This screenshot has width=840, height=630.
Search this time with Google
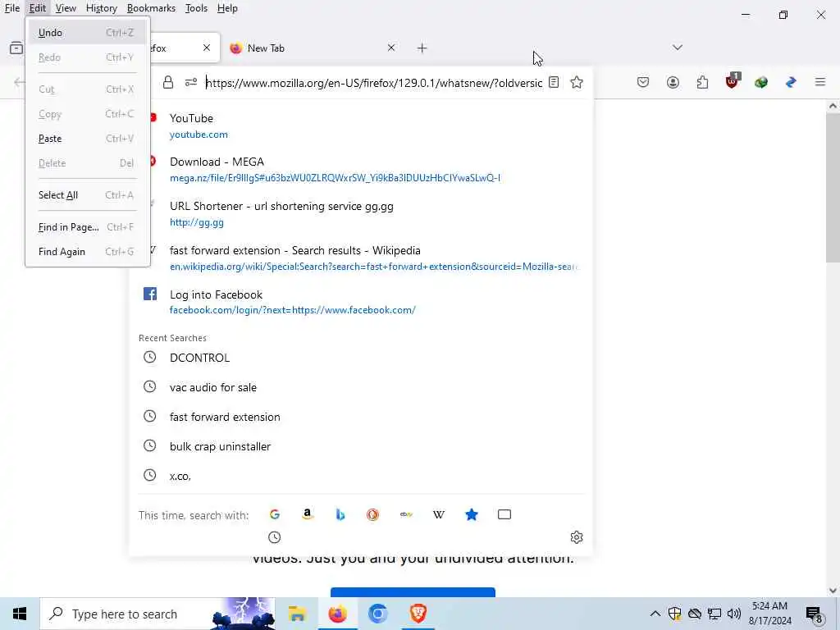[274, 514]
